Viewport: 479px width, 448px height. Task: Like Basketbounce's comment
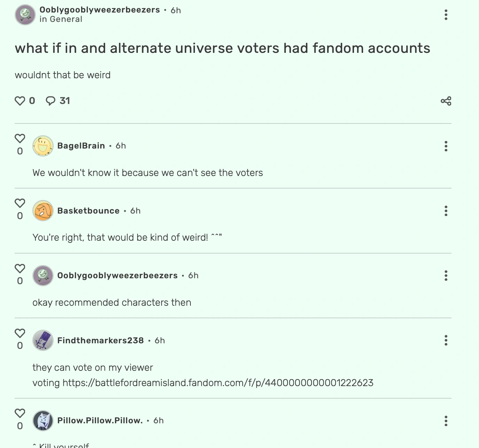click(x=20, y=203)
